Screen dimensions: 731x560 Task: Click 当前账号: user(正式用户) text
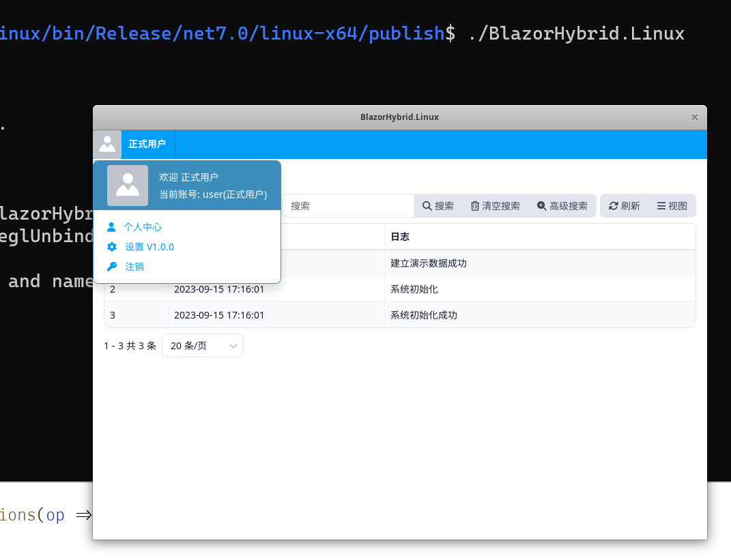point(213,194)
